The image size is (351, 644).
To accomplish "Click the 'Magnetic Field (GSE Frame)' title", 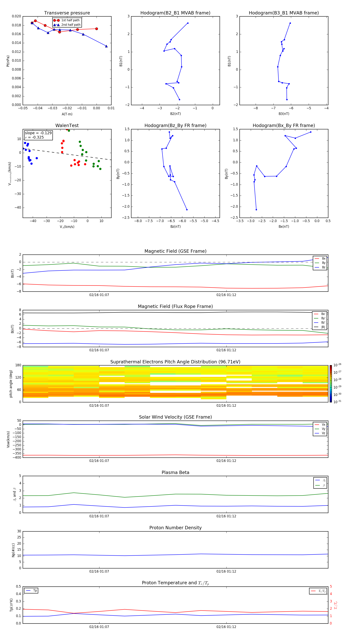I will [175, 251].
